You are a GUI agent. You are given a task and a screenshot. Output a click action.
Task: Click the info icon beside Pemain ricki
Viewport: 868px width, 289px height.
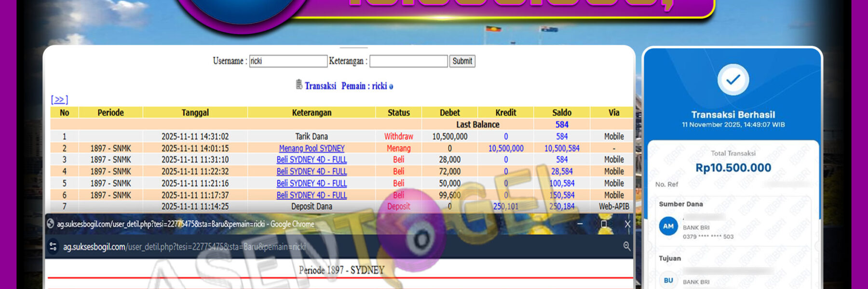pyautogui.click(x=391, y=87)
